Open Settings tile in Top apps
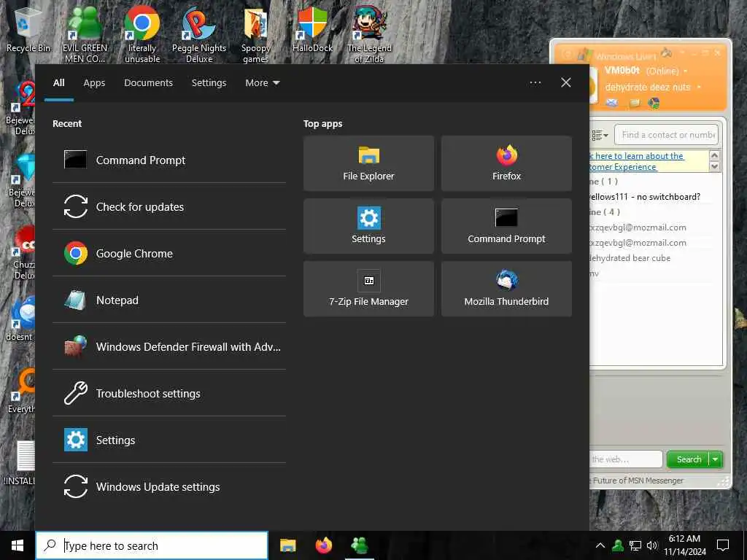 coord(368,226)
